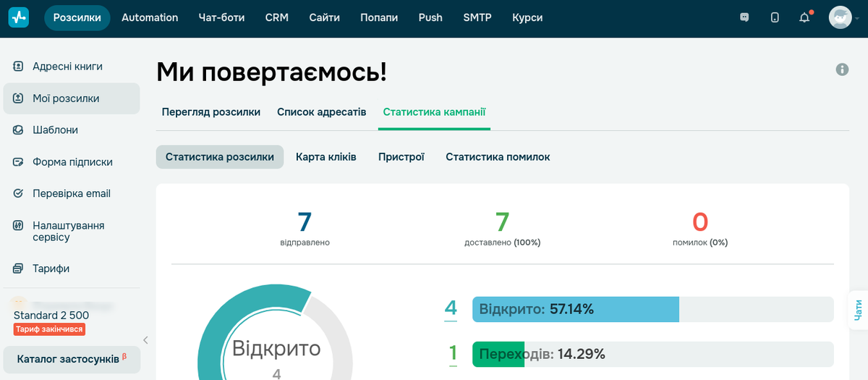
Task: Open the chat messages icon in header
Action: coord(745,17)
